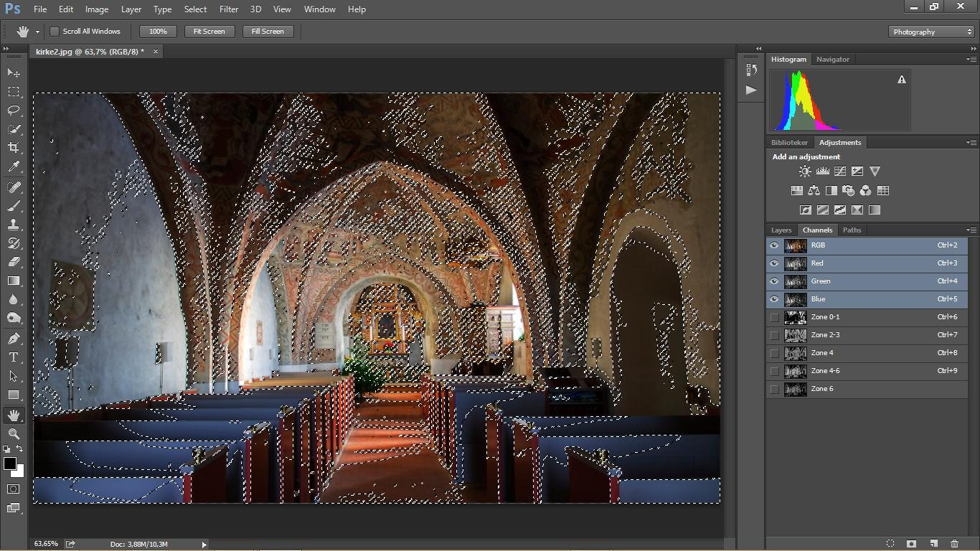Screen dimensions: 980x551
Task: Select the Pen tool
Action: pyautogui.click(x=14, y=339)
